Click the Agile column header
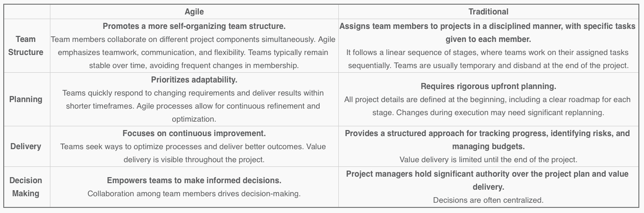 194,12
